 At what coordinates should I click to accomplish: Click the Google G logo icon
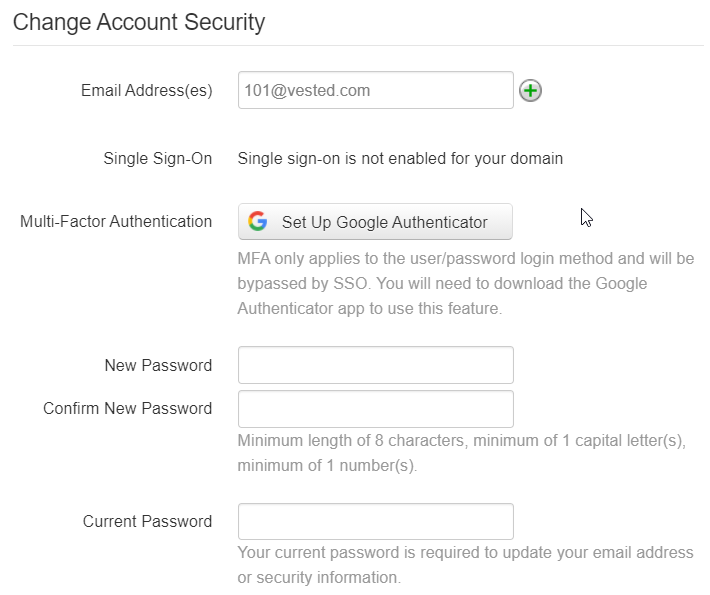258,222
